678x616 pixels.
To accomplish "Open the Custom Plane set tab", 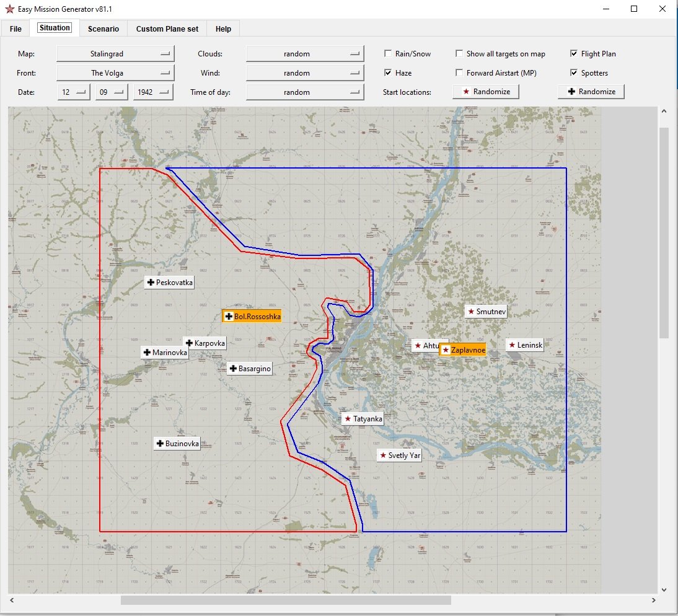I will 167,29.
